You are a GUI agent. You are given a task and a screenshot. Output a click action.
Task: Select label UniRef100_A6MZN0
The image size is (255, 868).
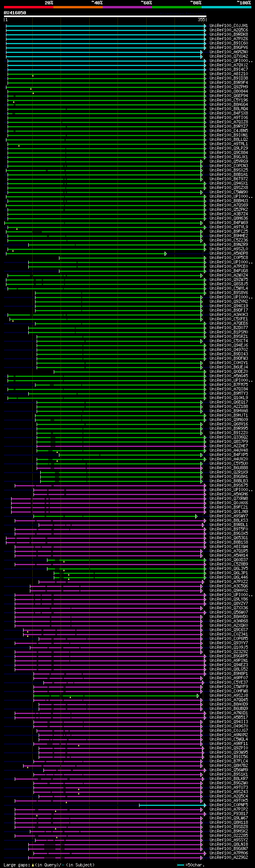click(229, 52)
